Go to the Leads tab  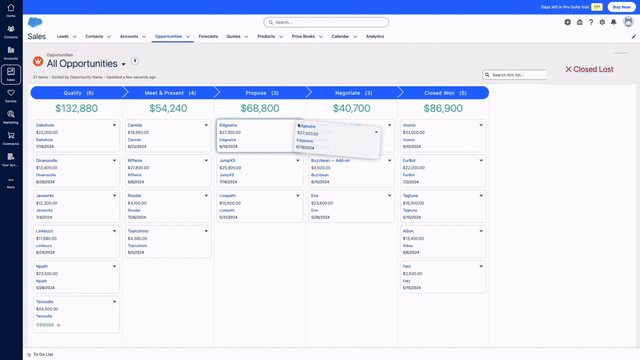[62, 36]
